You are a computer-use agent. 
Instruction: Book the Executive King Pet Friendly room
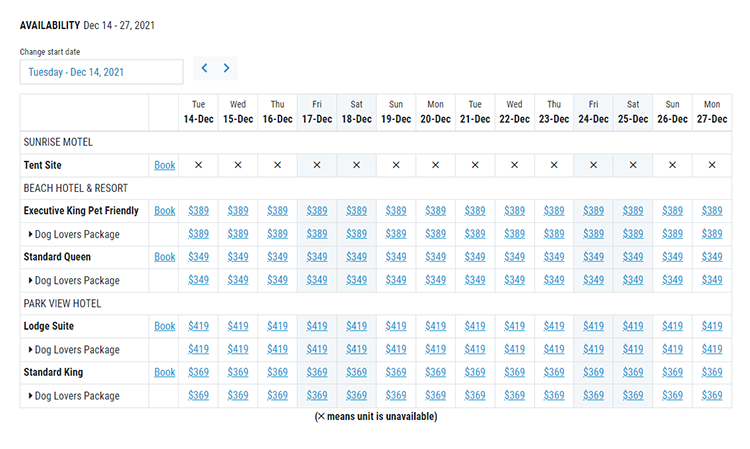click(164, 211)
